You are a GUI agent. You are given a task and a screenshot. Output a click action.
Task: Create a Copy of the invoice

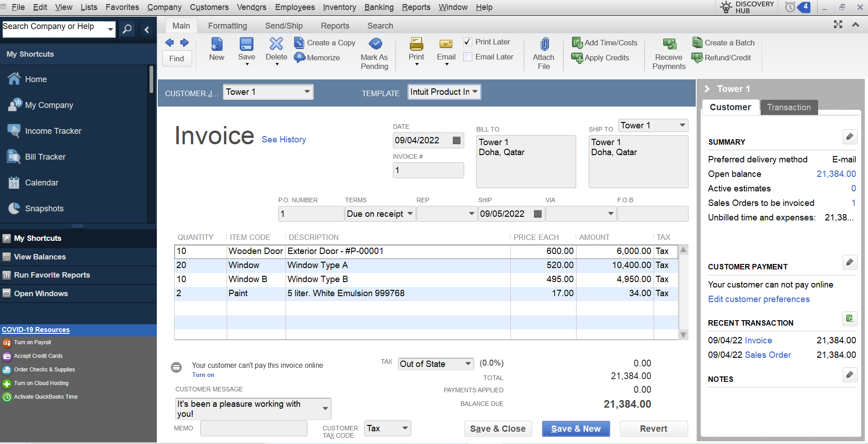325,43
